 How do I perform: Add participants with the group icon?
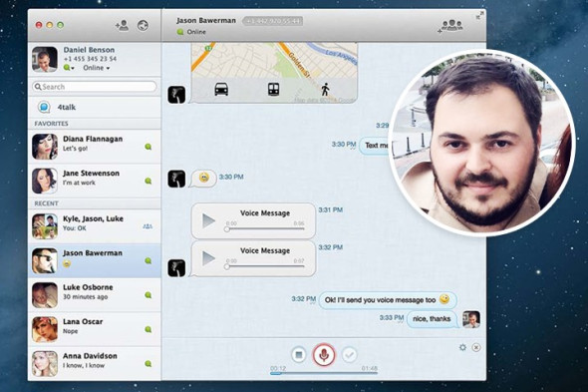click(x=450, y=26)
